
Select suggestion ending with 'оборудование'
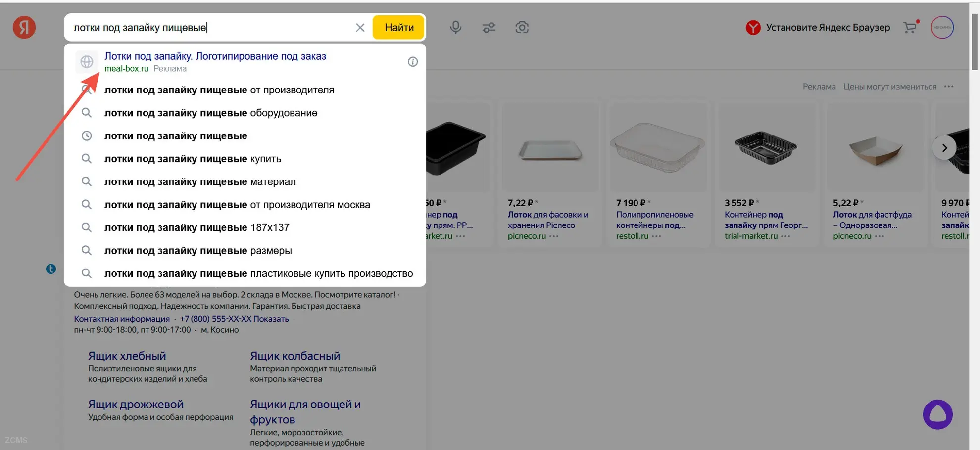coord(210,113)
